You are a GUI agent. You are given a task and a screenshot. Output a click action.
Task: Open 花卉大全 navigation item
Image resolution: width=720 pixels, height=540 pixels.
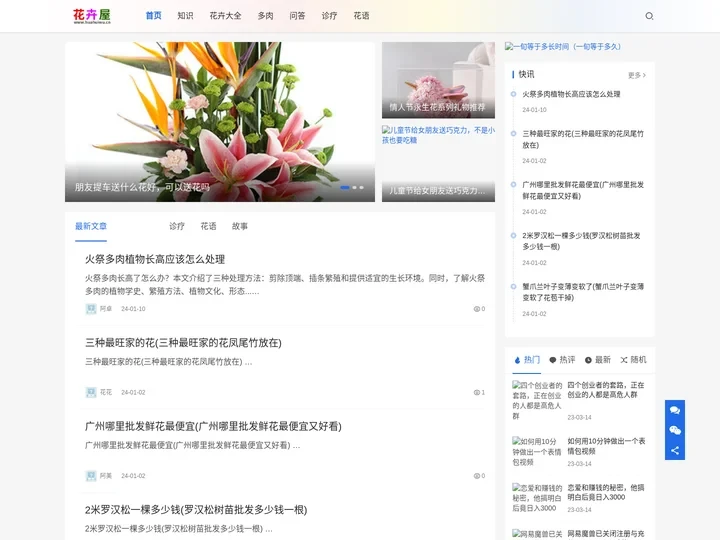tap(225, 16)
